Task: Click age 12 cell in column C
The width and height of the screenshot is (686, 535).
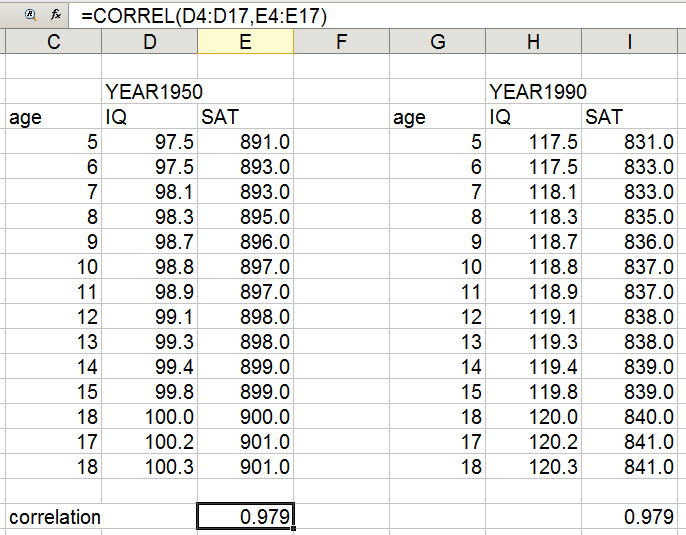Action: [x=53, y=316]
